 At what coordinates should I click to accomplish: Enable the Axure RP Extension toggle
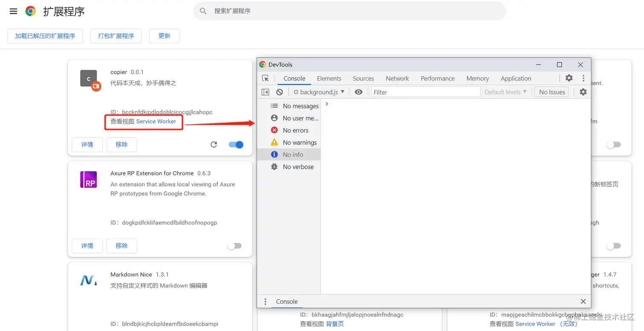[234, 246]
